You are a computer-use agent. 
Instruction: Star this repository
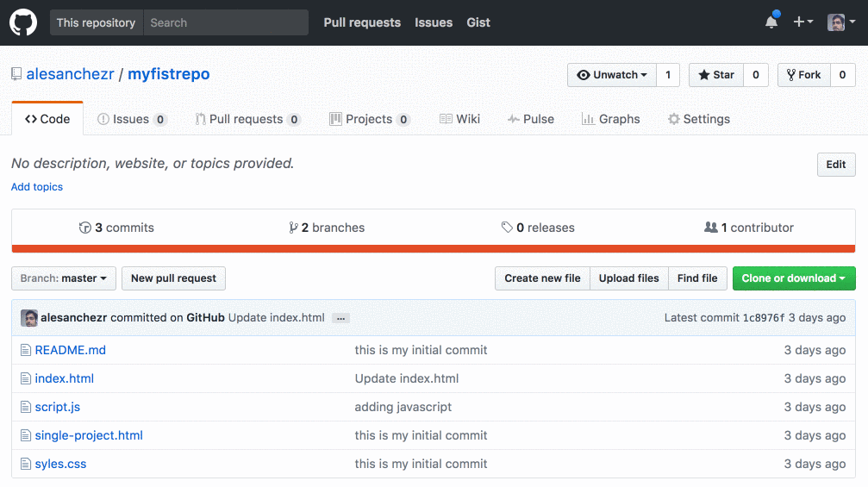click(716, 75)
